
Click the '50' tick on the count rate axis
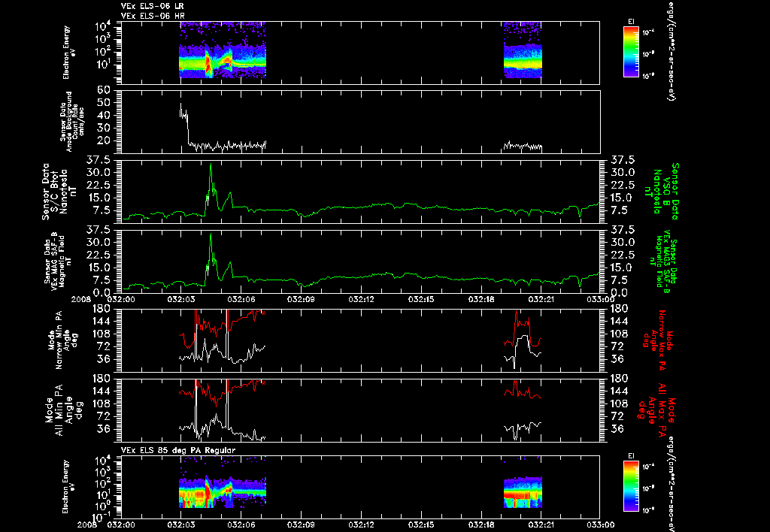point(103,103)
